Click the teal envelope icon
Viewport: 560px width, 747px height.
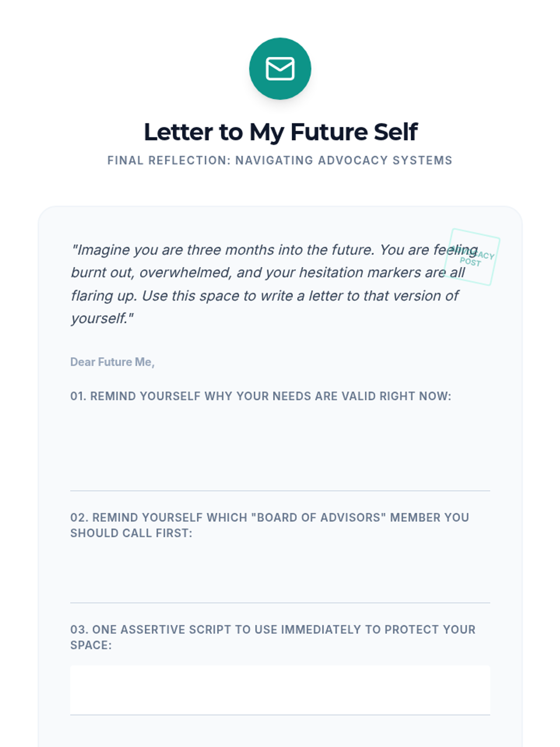[x=280, y=69]
